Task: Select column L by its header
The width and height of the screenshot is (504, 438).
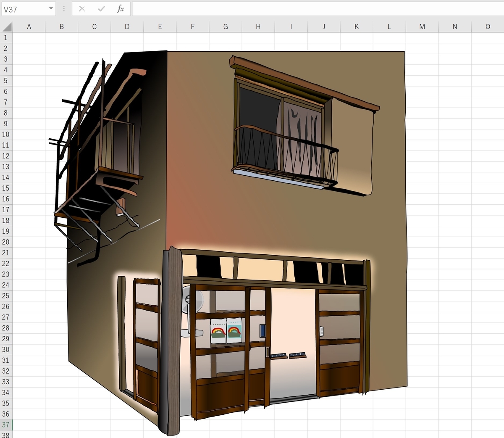Action: coord(389,27)
